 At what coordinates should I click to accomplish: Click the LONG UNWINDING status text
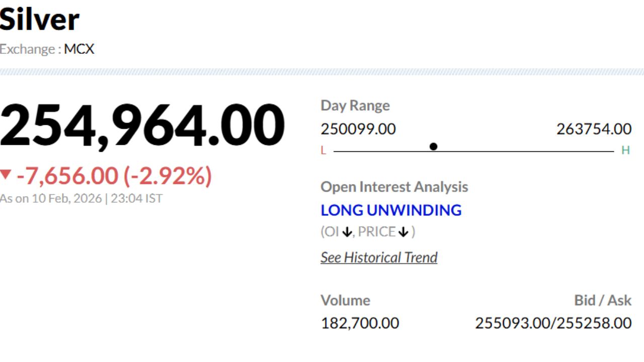pos(391,210)
